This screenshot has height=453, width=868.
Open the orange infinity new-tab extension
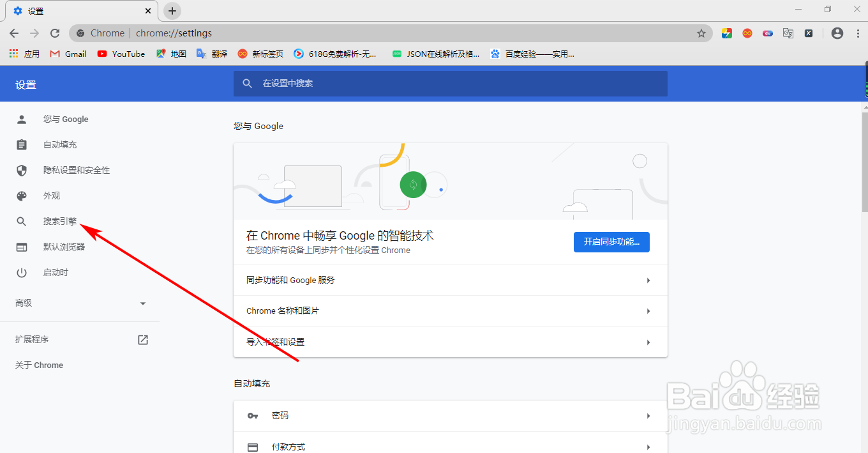(x=747, y=33)
